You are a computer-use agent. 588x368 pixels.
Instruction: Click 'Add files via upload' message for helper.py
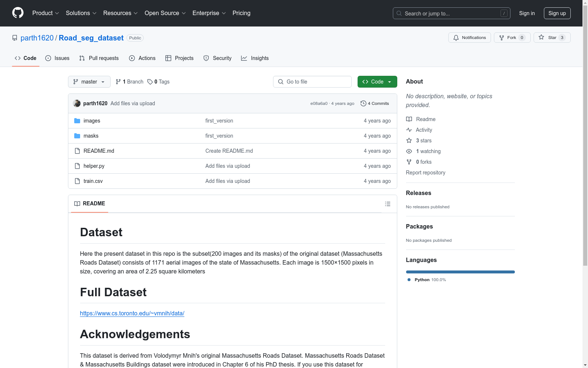click(x=228, y=166)
